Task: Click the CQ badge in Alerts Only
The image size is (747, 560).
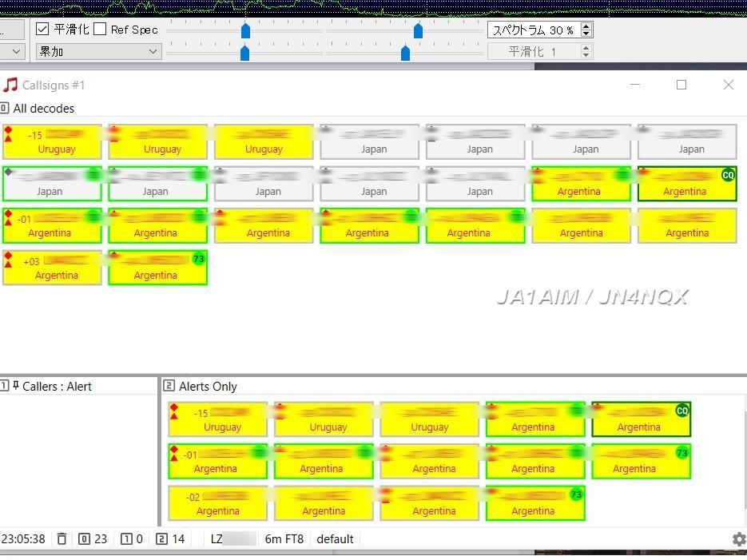Action: pyautogui.click(x=681, y=411)
